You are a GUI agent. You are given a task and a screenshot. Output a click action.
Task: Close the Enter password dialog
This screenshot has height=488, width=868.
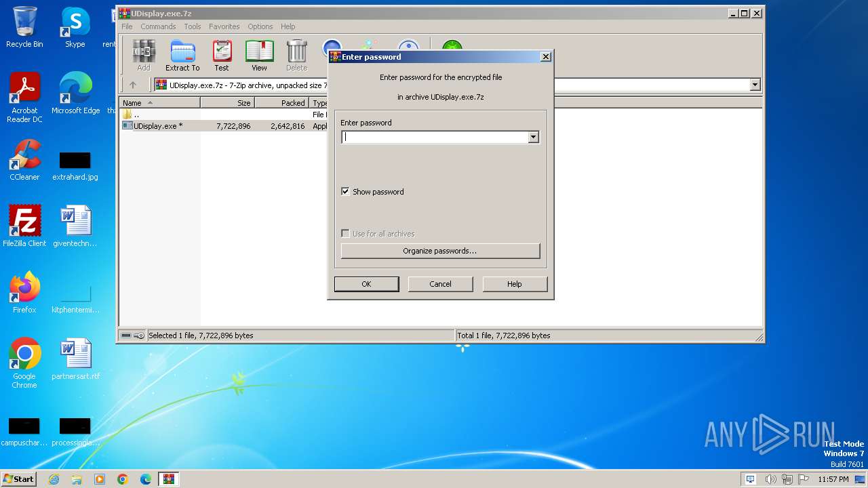[546, 57]
